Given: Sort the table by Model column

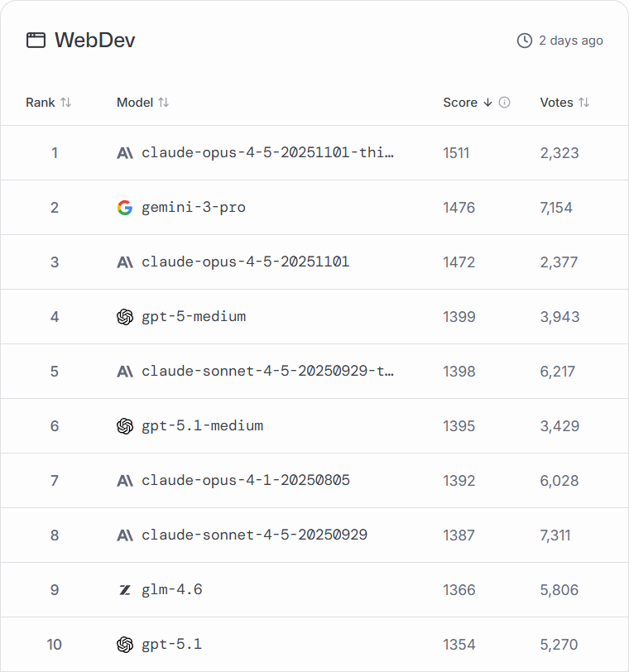Looking at the screenshot, I should coord(164,103).
